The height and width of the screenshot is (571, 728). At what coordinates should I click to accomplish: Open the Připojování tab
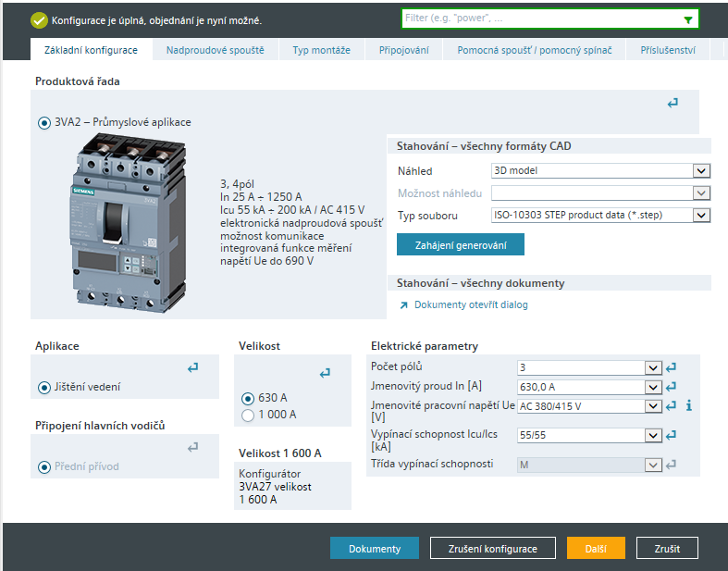pos(404,50)
